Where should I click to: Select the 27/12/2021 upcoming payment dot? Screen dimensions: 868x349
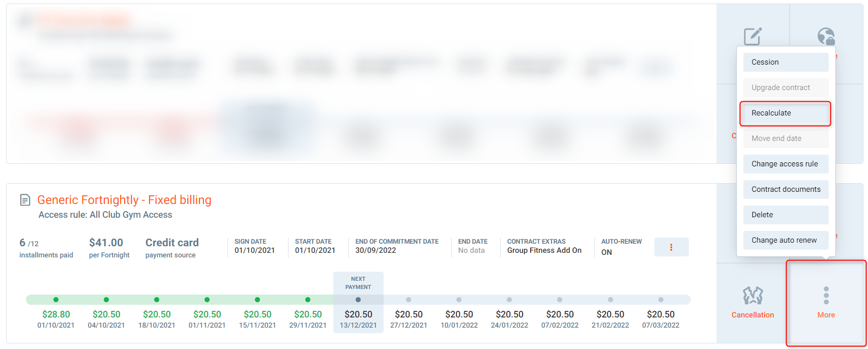pos(409,300)
